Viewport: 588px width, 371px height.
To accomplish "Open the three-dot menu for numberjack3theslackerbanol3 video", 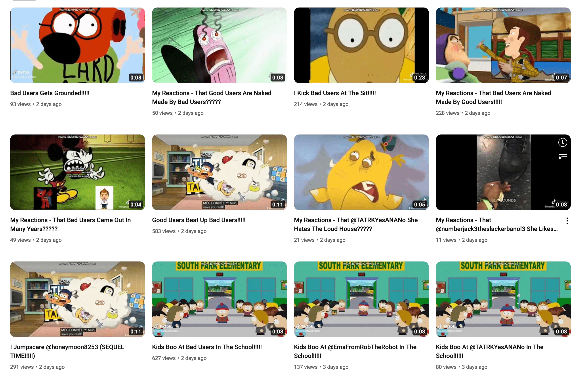I will [567, 221].
